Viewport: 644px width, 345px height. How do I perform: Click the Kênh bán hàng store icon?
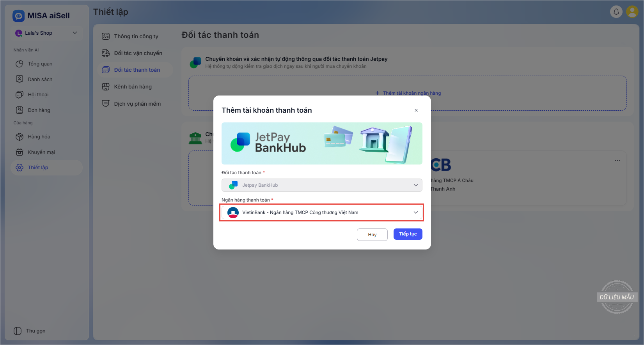[x=106, y=87]
